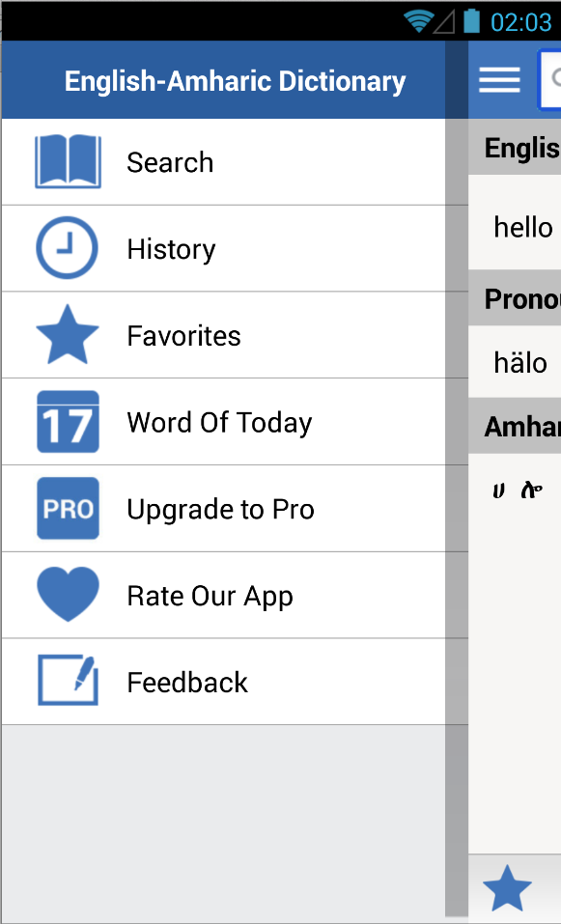Click the English-Amharic Dictionary drawer title
Viewport: 561px width, 924px height.
pyautogui.click(x=236, y=81)
